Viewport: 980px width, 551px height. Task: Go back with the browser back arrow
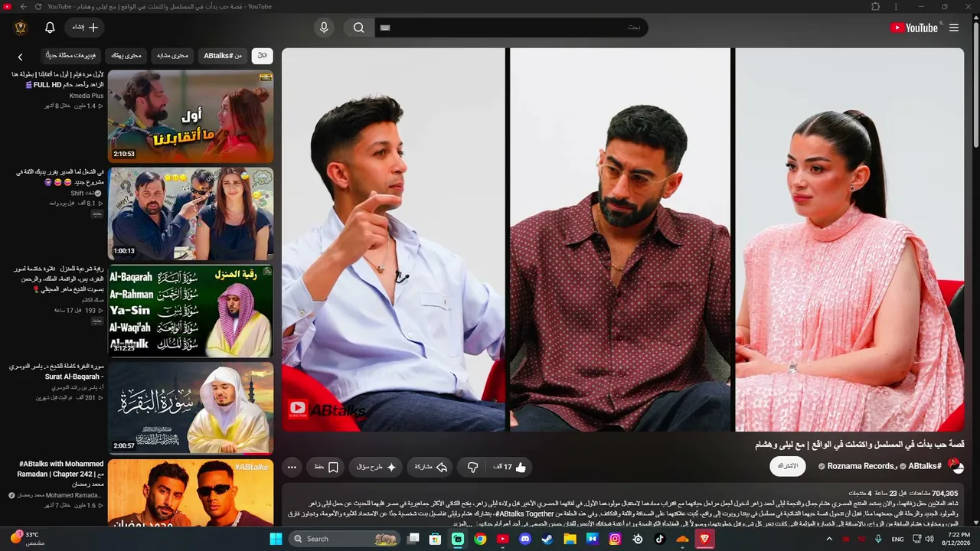[x=23, y=7]
